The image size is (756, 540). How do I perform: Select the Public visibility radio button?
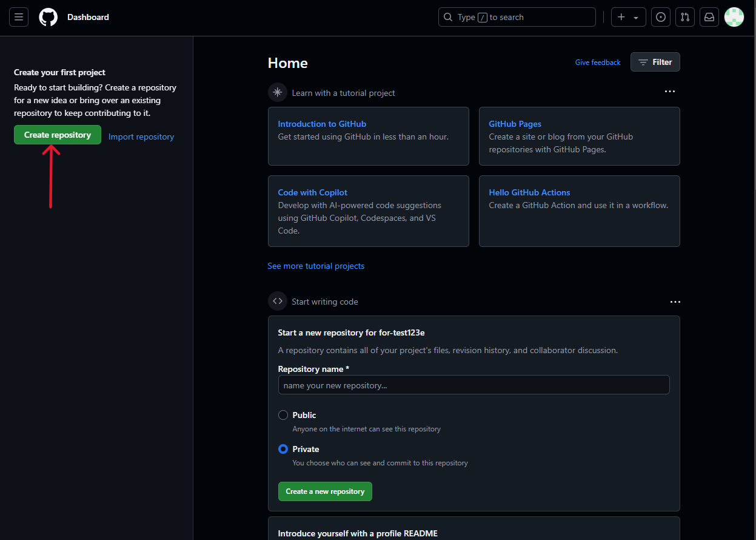[x=283, y=415]
